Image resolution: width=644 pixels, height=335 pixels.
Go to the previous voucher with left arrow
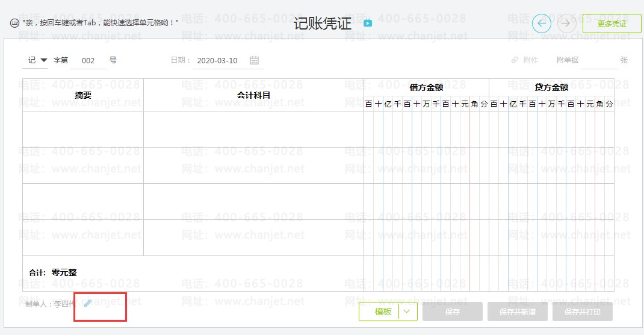coord(541,23)
